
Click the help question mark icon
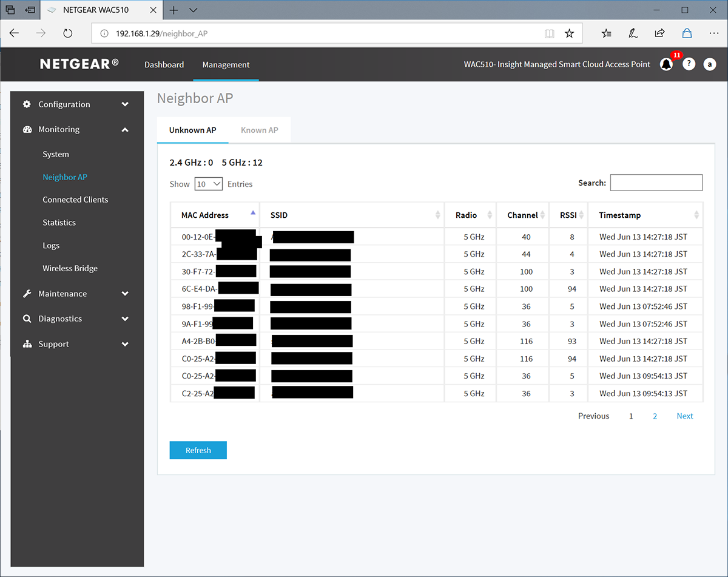pos(689,64)
